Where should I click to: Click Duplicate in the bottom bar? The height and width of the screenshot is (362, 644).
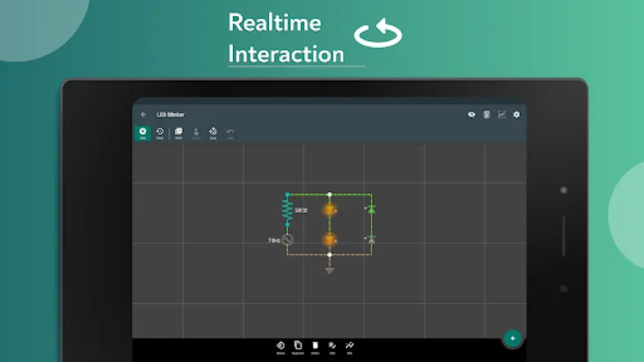coord(297,346)
